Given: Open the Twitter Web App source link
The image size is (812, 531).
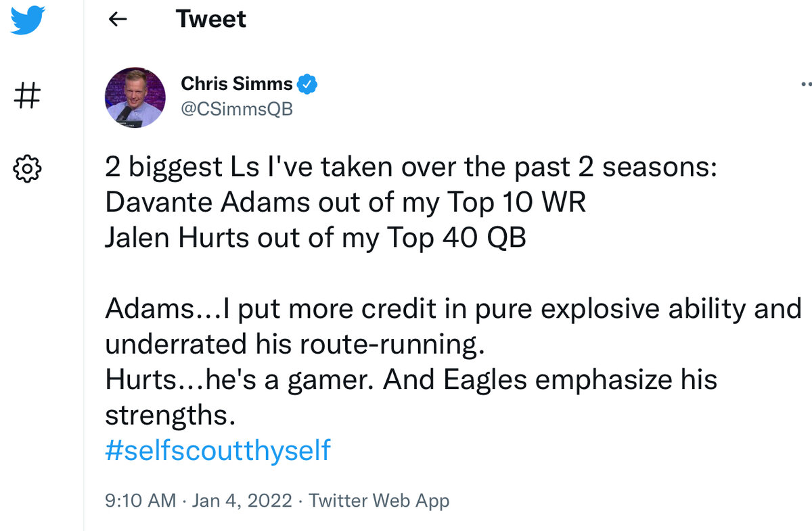Looking at the screenshot, I should point(379,501).
